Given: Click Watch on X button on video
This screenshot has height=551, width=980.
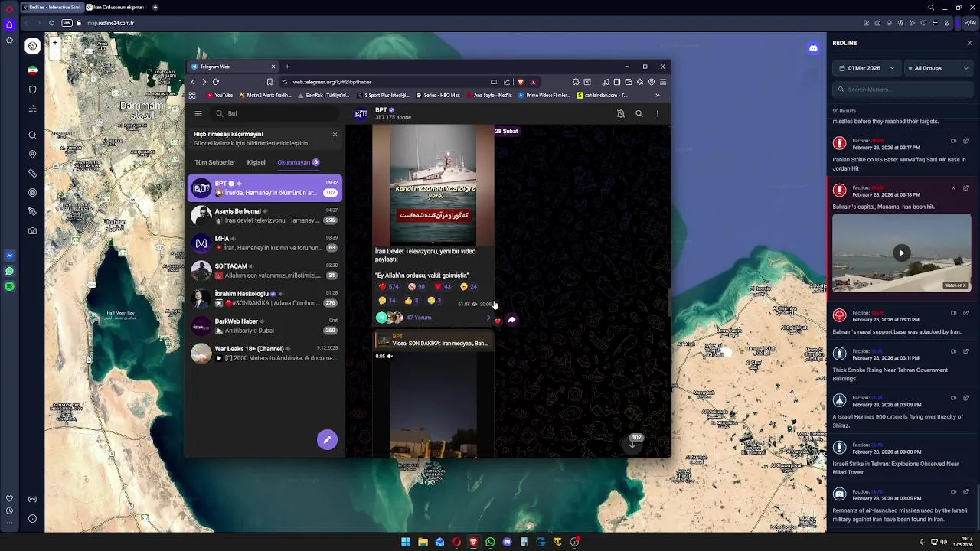Looking at the screenshot, I should (x=956, y=285).
